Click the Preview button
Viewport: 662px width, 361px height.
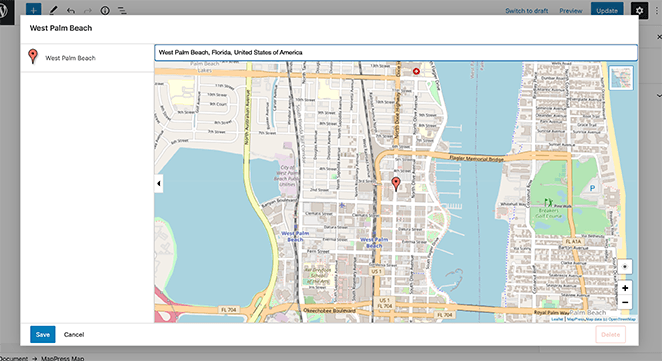tap(571, 11)
